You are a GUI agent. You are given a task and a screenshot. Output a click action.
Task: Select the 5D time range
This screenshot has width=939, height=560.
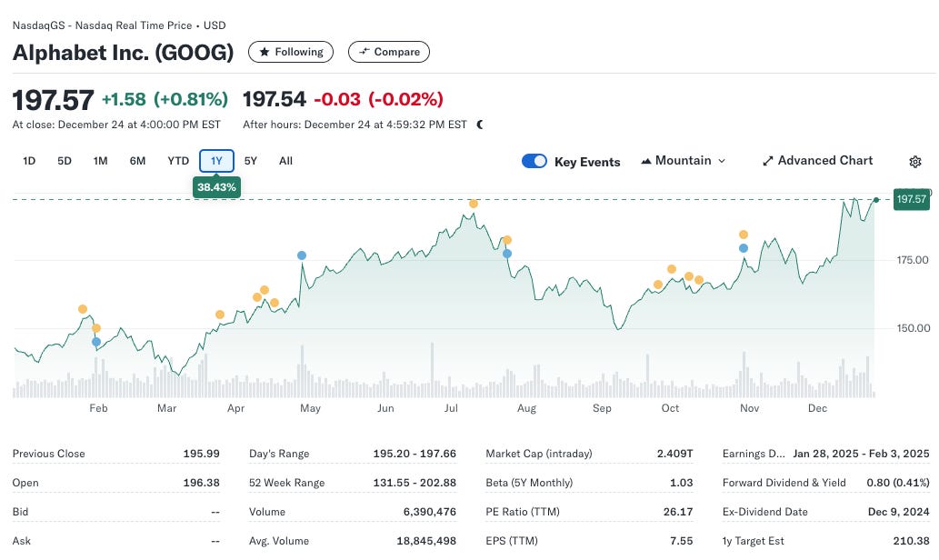64,161
